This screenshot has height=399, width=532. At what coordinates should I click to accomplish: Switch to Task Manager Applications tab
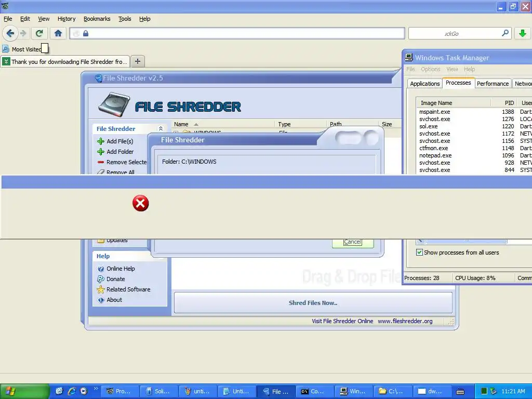click(x=425, y=84)
